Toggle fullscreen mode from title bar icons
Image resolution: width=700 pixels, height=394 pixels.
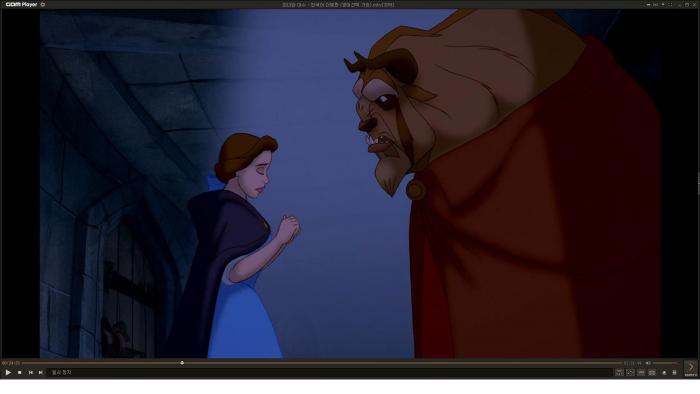pos(670,4)
